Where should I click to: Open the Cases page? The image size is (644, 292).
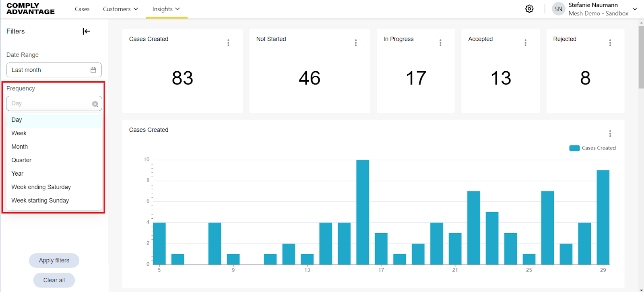coord(82,9)
